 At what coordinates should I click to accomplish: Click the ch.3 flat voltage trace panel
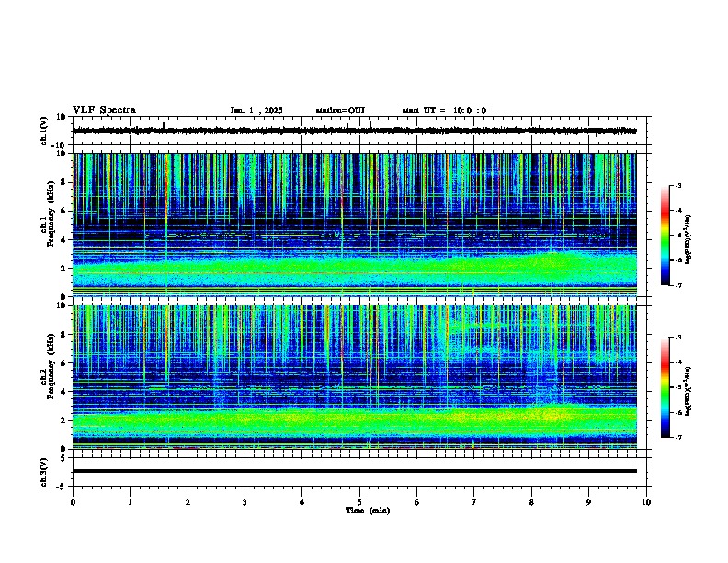coord(359,472)
